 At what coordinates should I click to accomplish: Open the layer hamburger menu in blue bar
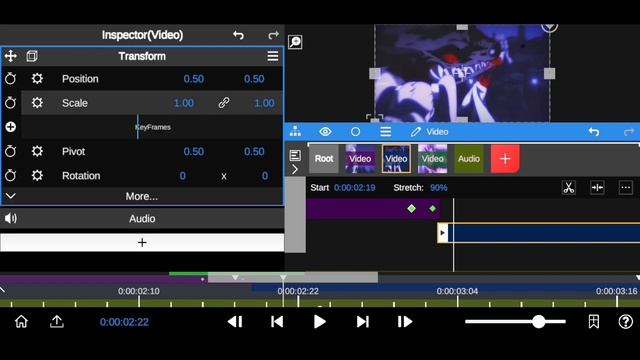(x=385, y=131)
